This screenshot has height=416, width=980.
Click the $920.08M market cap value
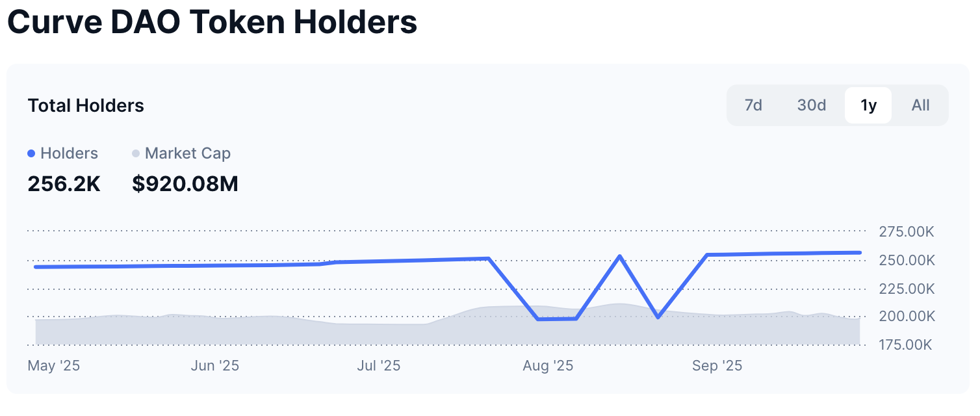click(x=185, y=185)
